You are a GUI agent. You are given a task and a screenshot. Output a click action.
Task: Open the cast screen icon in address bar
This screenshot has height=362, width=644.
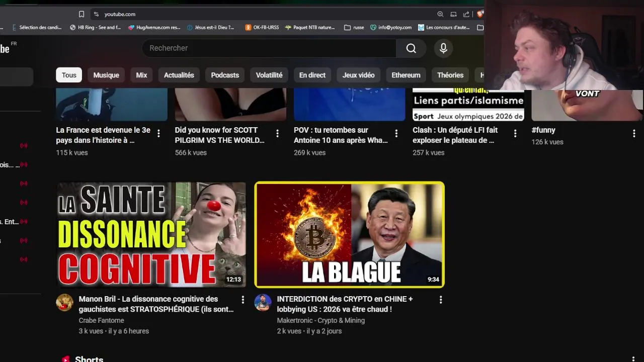(453, 14)
